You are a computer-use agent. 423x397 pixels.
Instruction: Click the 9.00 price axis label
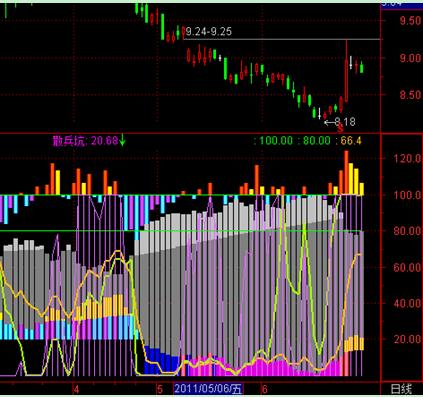411,58
